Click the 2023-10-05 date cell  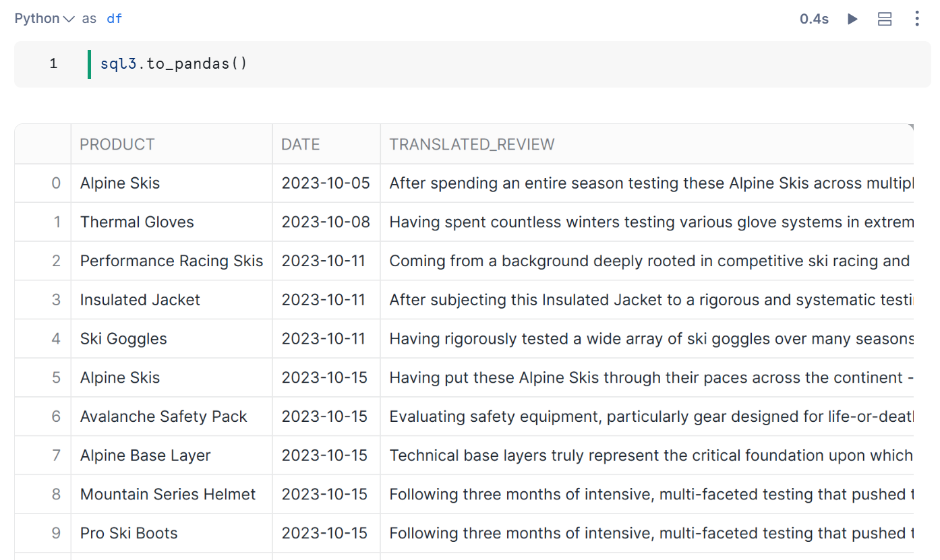pyautogui.click(x=326, y=183)
